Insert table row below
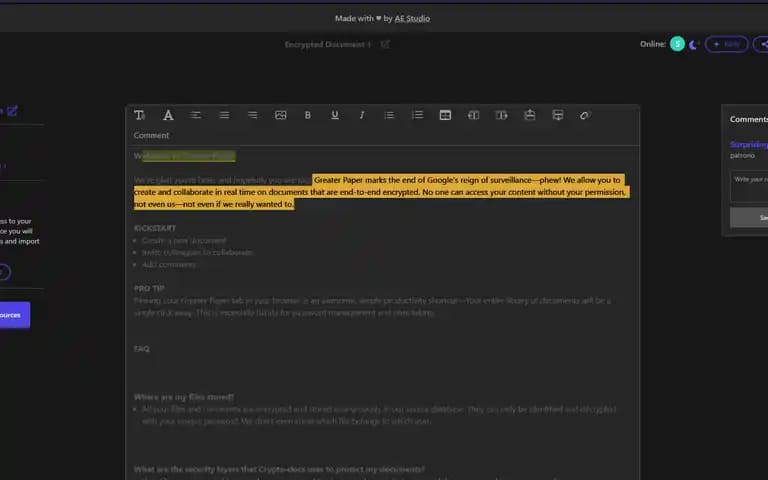The image size is (768, 480). click(557, 115)
